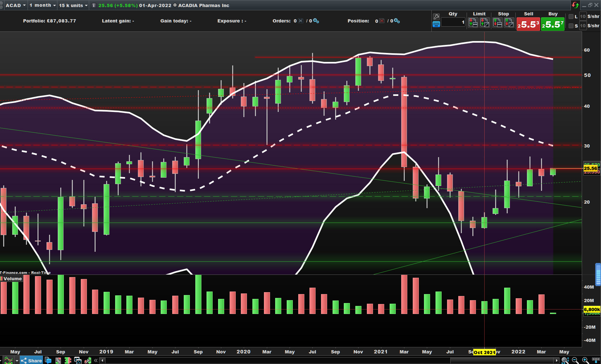Open the blue on-screen keyboard icon
The image size is (601, 364).
point(436,24)
